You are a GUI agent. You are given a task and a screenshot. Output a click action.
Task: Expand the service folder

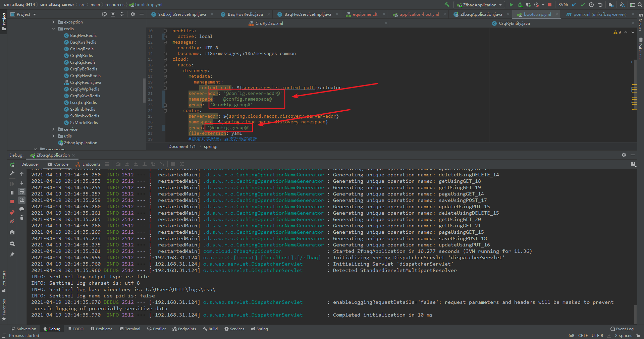53,129
